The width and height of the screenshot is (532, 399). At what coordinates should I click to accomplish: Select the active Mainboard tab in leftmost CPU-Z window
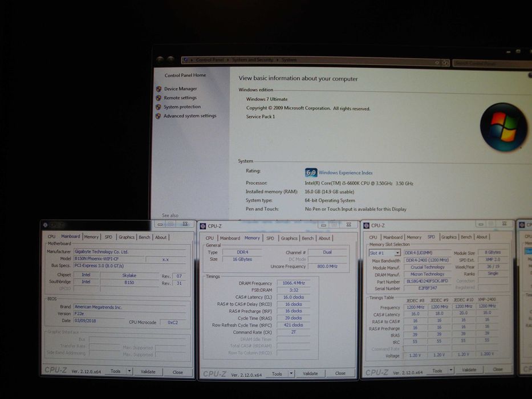click(70, 237)
